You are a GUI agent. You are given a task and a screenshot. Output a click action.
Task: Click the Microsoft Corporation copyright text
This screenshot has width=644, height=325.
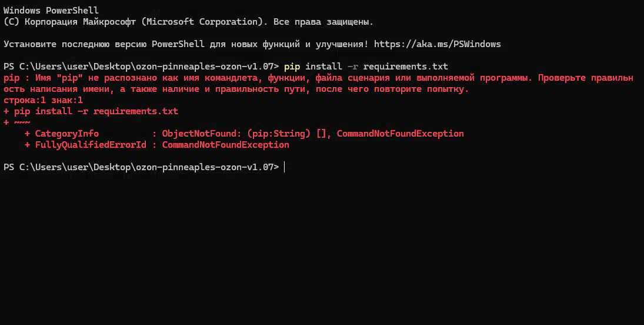[x=189, y=22]
